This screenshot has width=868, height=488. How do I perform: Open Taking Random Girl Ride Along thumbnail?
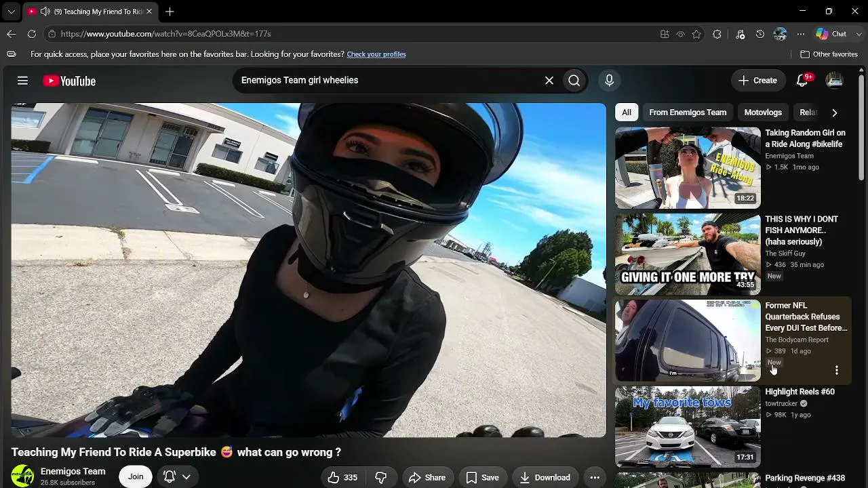click(x=688, y=168)
